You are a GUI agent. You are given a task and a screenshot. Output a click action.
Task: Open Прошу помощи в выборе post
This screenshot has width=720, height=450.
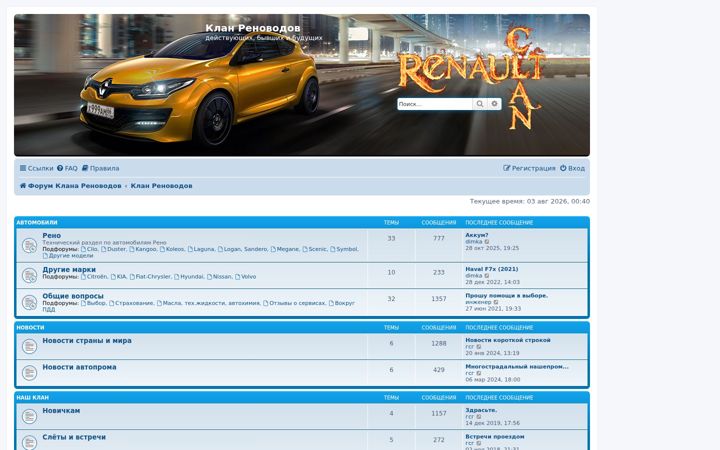506,296
